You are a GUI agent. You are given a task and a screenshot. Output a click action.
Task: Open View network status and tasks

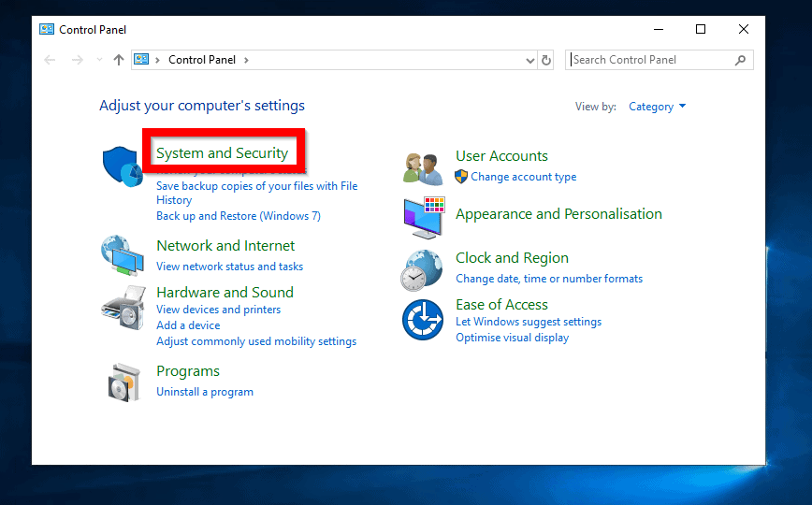[x=229, y=267]
